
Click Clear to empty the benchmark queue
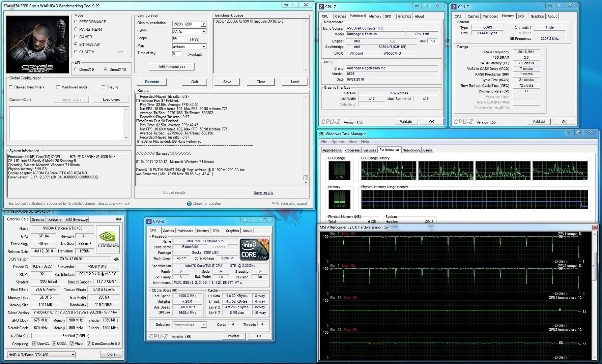pos(261,82)
